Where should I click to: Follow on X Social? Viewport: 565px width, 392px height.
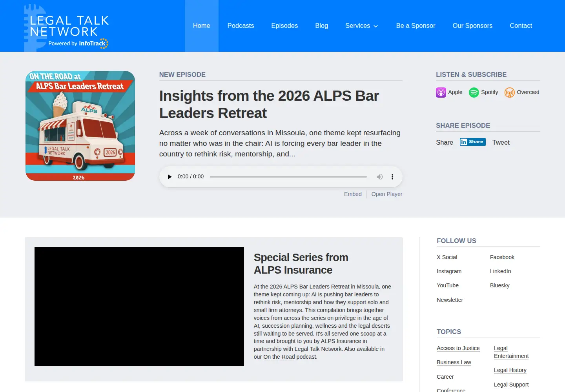click(x=447, y=257)
